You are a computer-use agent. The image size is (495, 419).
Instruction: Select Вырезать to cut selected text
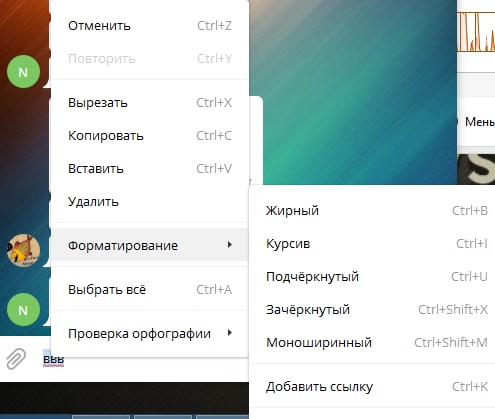pyautogui.click(x=150, y=103)
